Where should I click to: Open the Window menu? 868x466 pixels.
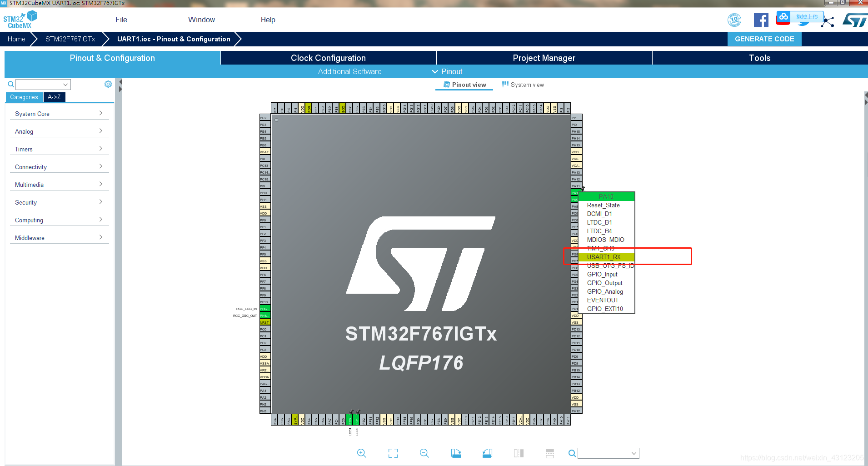(x=201, y=20)
